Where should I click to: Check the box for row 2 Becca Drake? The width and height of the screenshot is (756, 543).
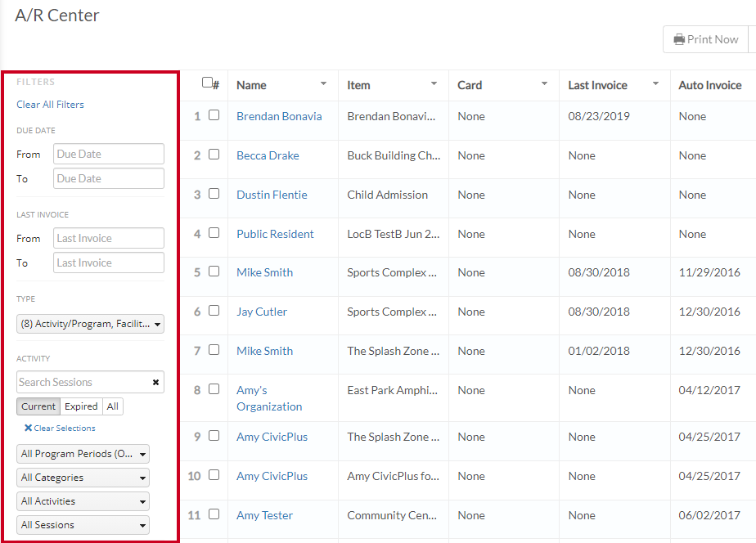pos(214,155)
